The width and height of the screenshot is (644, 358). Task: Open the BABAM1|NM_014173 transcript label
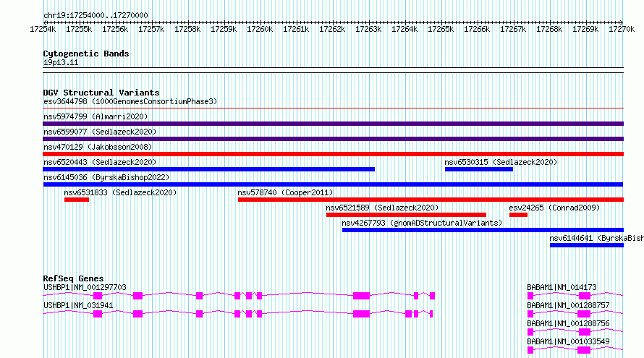(562, 287)
